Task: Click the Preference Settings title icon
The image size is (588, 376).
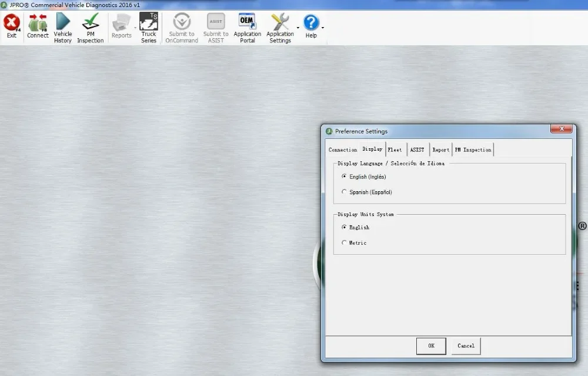Action: [329, 131]
